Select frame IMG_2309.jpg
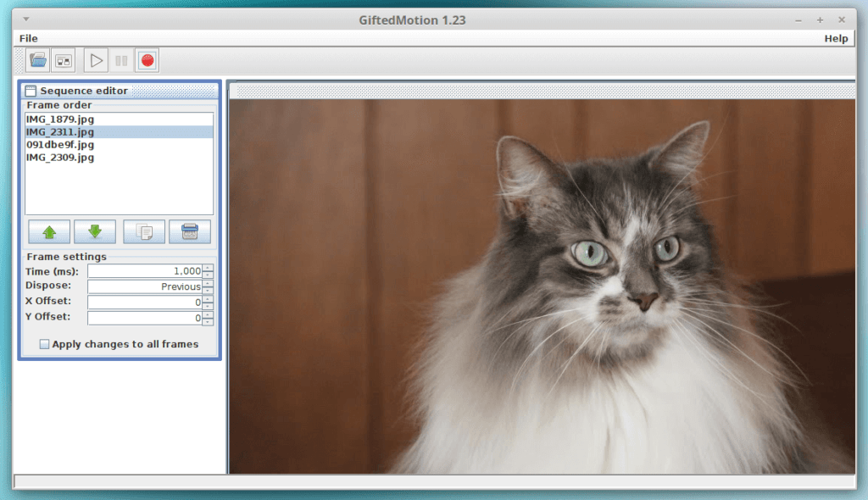The height and width of the screenshot is (500, 868). [119, 158]
